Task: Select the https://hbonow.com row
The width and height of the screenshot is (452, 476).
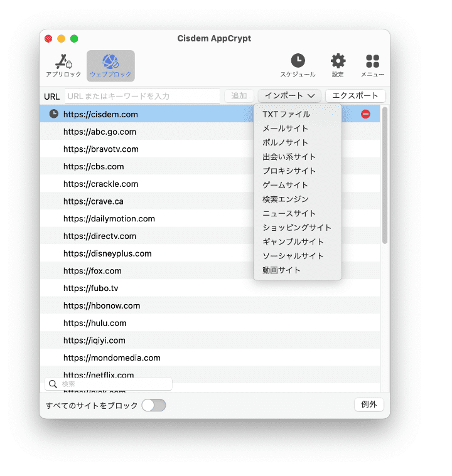Action: (210, 305)
